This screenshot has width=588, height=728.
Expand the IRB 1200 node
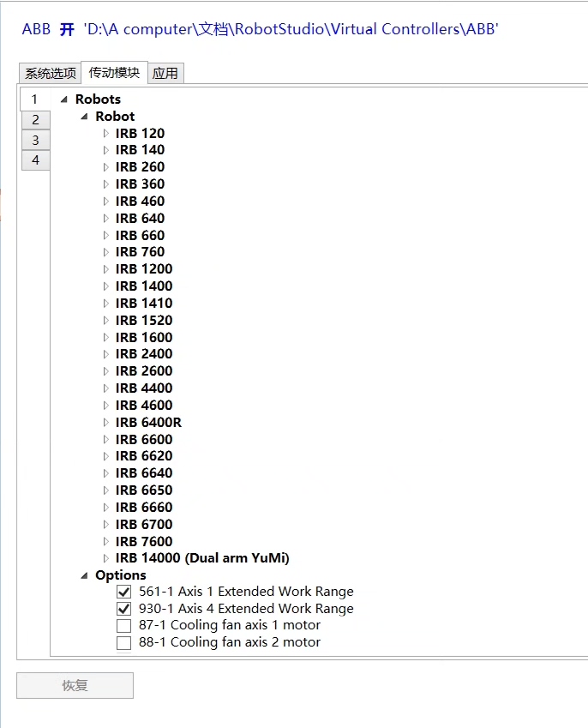[105, 269]
